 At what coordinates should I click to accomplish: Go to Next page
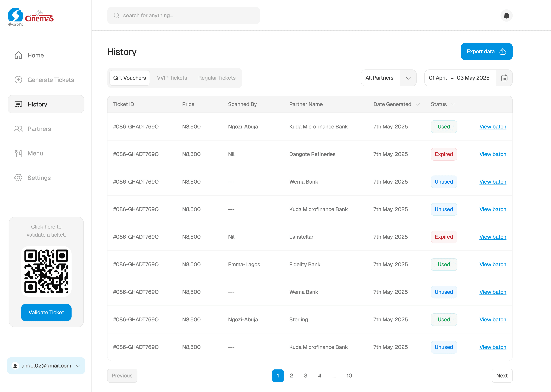pos(502,376)
